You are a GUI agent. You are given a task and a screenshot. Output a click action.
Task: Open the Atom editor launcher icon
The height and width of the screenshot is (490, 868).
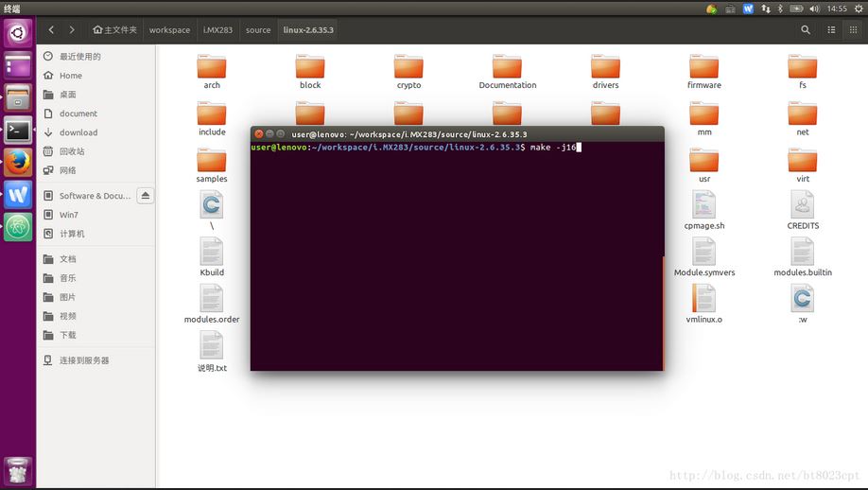[x=18, y=228]
